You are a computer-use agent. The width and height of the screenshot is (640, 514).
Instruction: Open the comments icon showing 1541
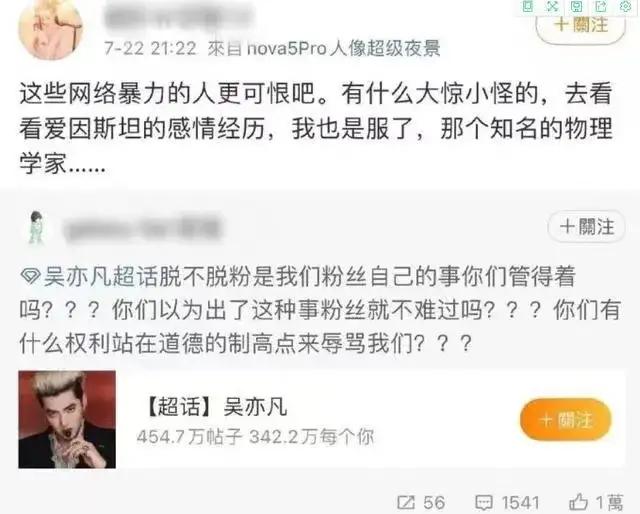[484, 502]
